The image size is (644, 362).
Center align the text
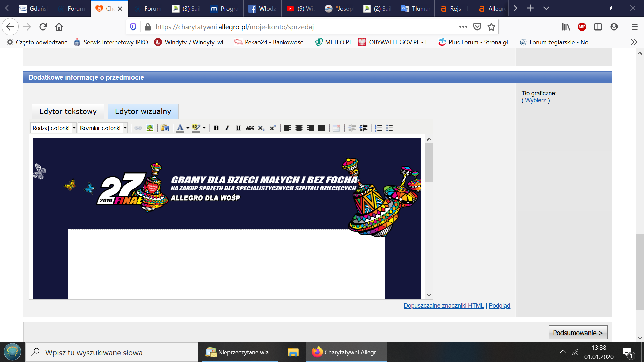pos(299,128)
